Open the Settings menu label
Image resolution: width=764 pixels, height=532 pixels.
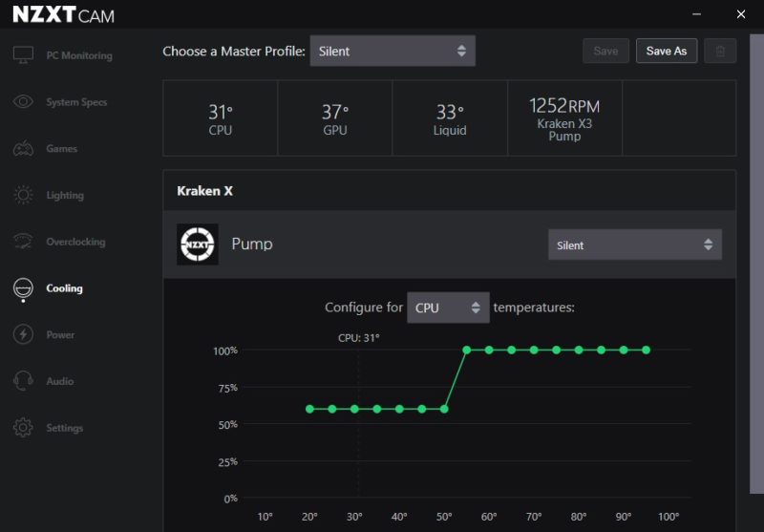[x=64, y=428]
